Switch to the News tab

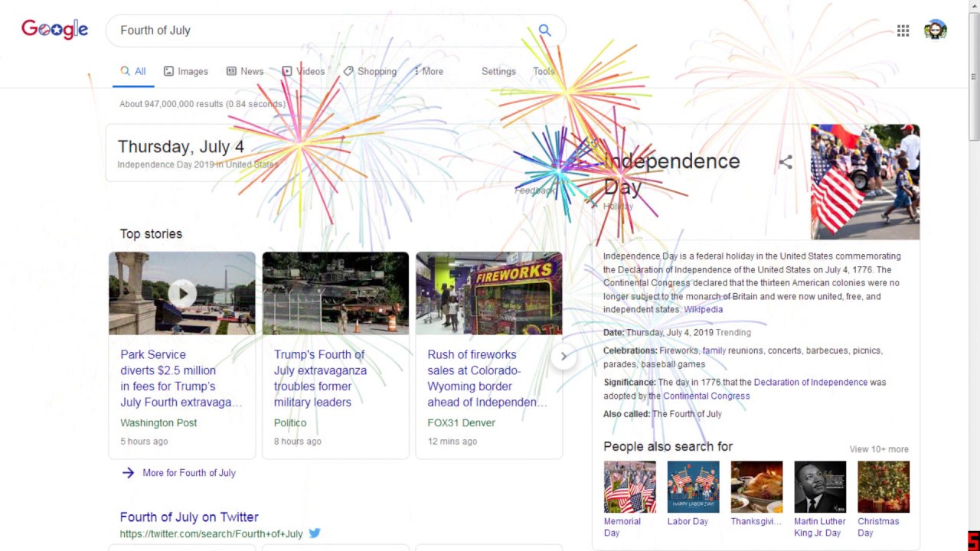tap(245, 71)
